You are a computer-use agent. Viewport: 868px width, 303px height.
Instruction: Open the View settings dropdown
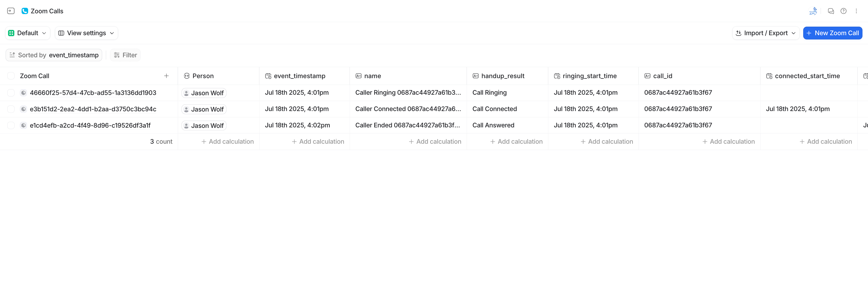[x=86, y=33]
